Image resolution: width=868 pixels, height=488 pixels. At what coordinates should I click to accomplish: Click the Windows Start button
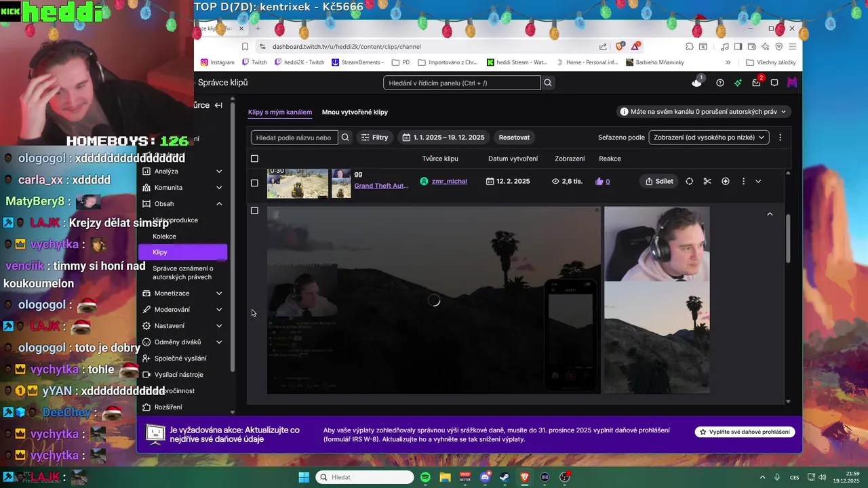pos(304,477)
